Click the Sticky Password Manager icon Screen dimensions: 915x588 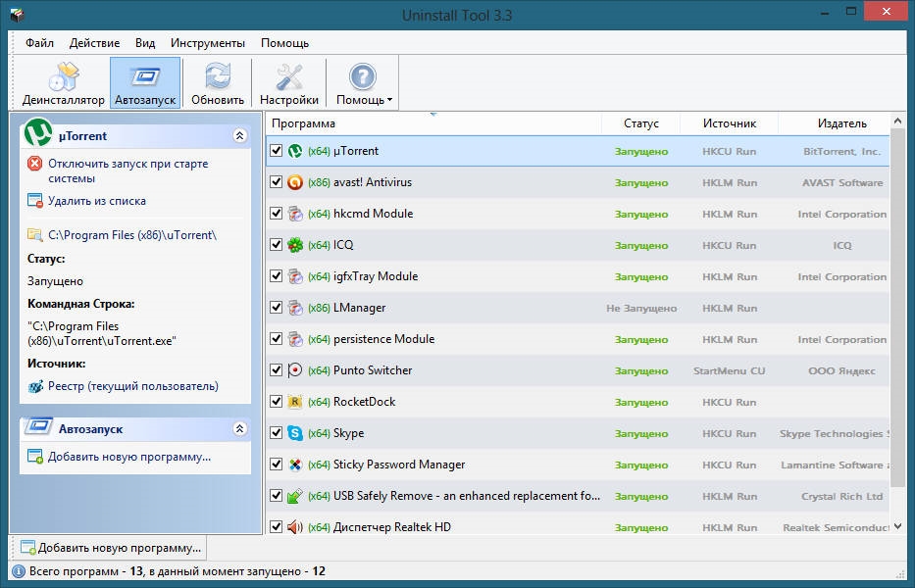pyautogui.click(x=295, y=465)
